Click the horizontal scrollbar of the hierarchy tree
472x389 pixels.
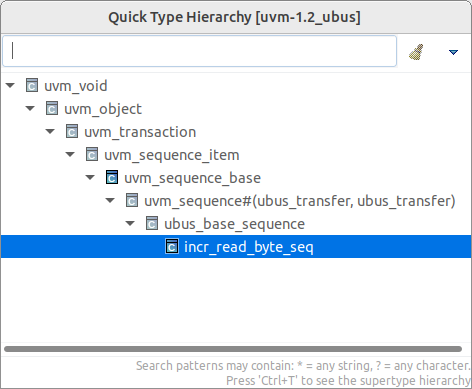pyautogui.click(x=233, y=349)
